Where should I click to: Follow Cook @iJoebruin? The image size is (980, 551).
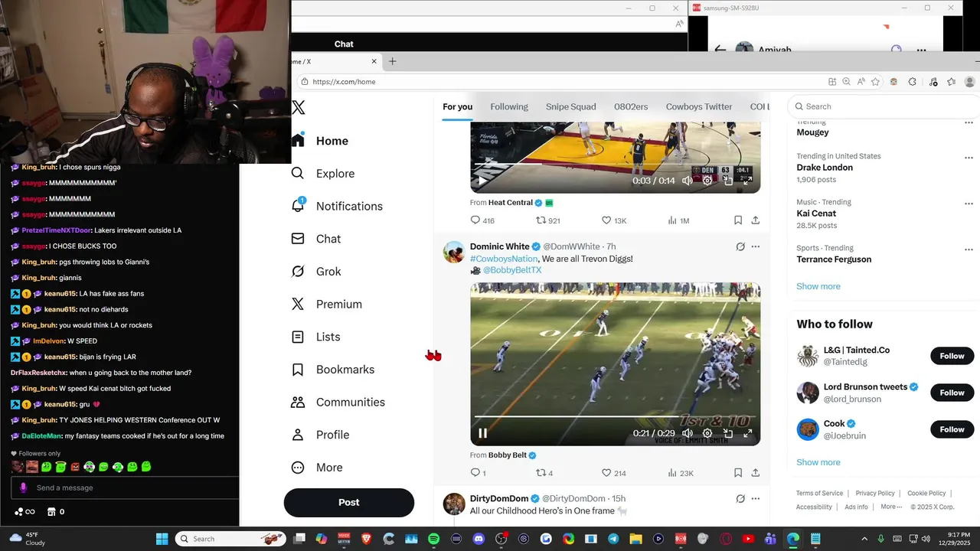(952, 429)
